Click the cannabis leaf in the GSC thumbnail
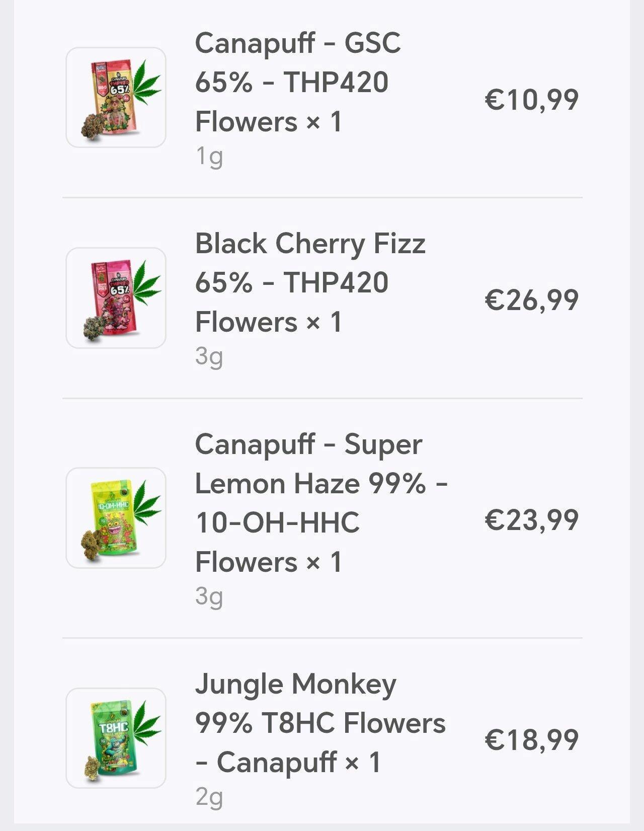This screenshot has height=831, width=644. pos(147,82)
